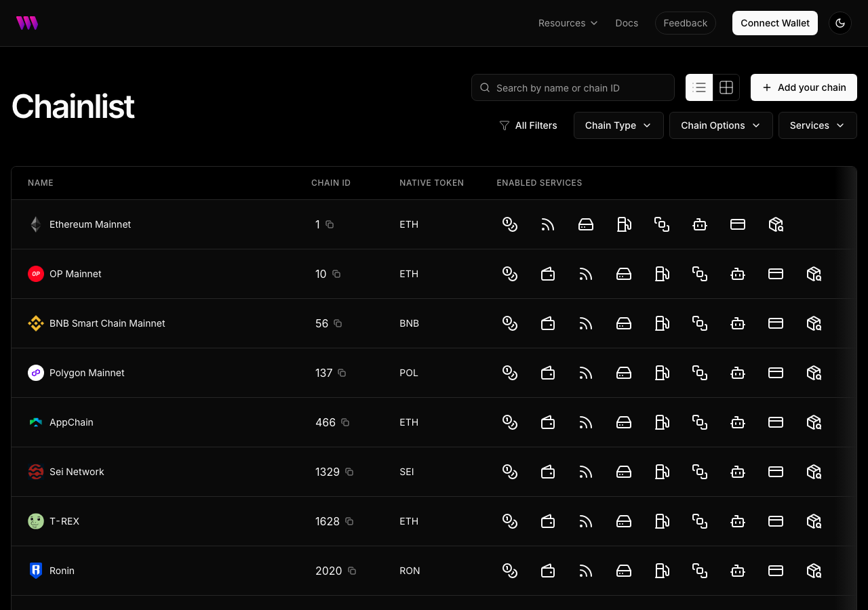Copy the Ronin chain ID 2020
868x610 pixels.
[x=352, y=571]
